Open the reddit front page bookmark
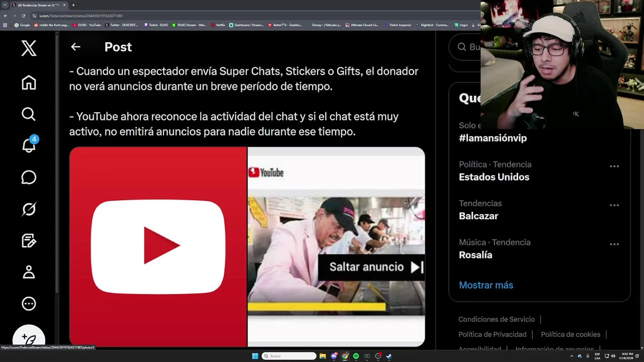This screenshot has width=644, height=362. point(51,25)
